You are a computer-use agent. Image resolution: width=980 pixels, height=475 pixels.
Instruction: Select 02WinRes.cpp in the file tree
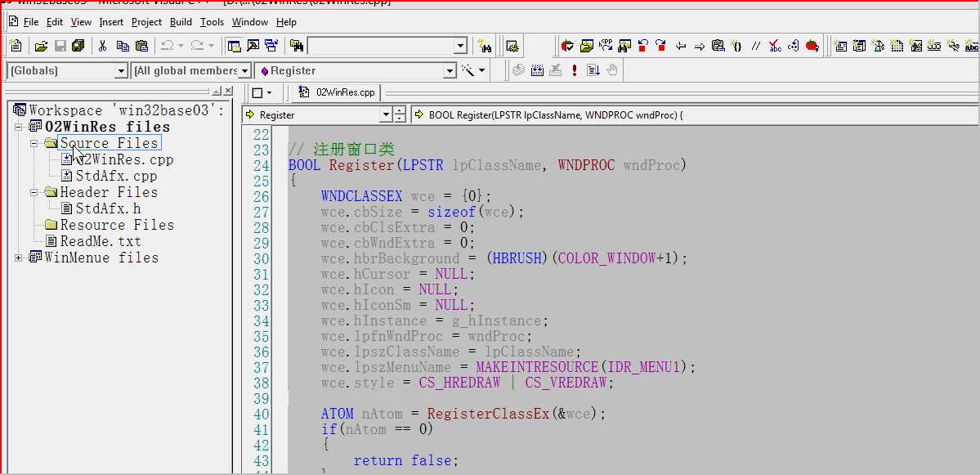(x=124, y=160)
